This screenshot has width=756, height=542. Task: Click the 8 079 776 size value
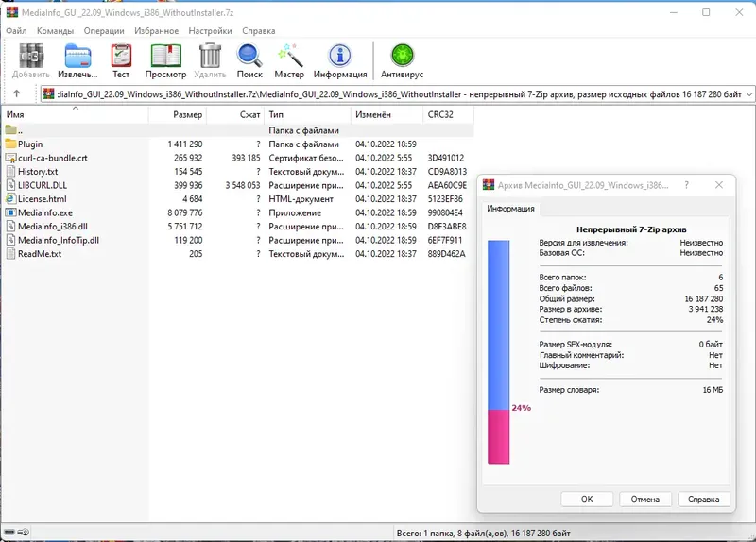click(x=185, y=212)
